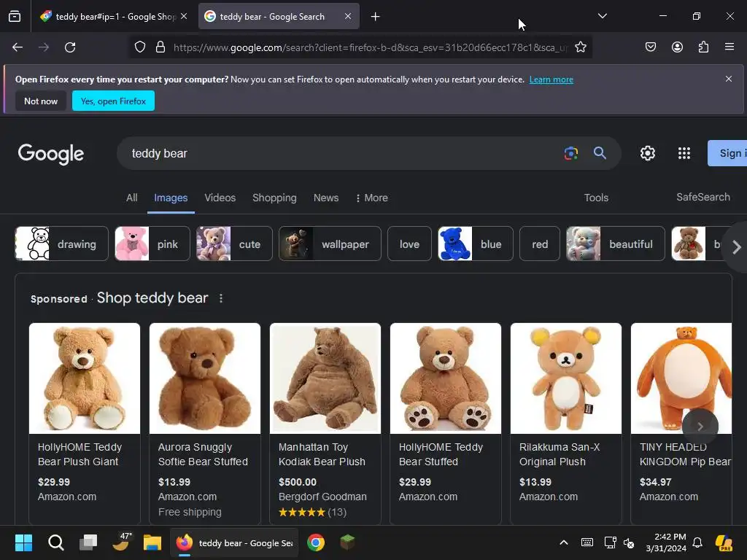The width and height of the screenshot is (747, 560).
Task: Show site security info via padlock icon
Action: 160,47
